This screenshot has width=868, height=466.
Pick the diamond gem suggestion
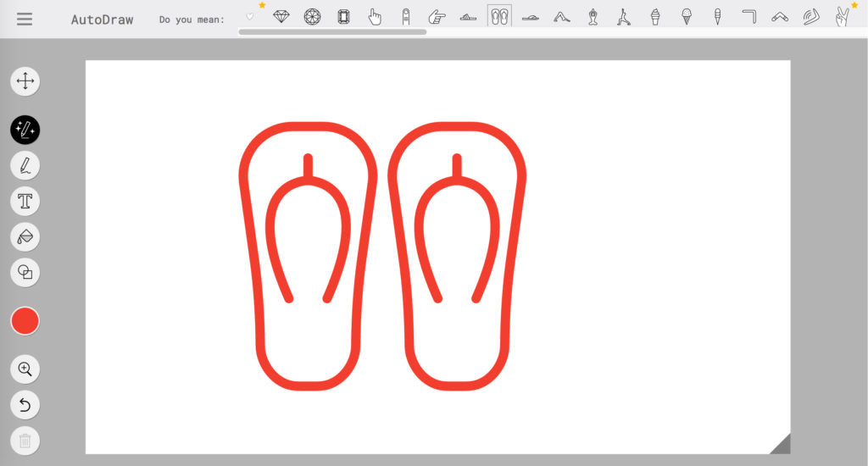pyautogui.click(x=281, y=16)
